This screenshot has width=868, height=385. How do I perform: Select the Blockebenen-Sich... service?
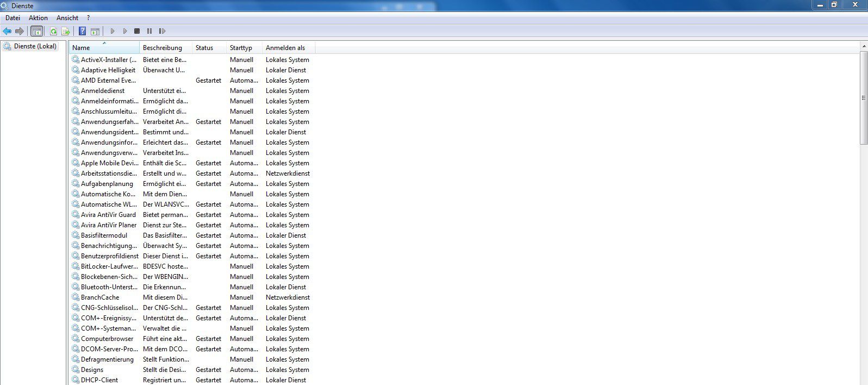pos(193,277)
